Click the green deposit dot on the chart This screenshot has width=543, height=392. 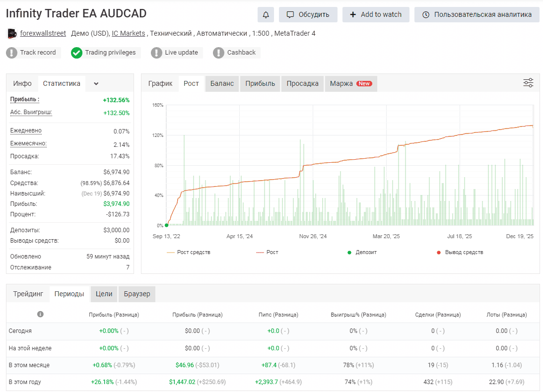pos(167,225)
